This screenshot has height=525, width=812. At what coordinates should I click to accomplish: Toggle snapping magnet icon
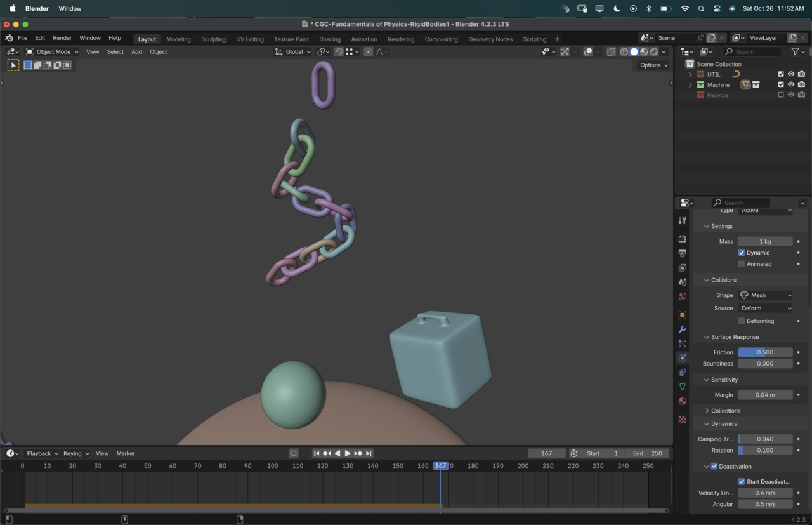[339, 52]
